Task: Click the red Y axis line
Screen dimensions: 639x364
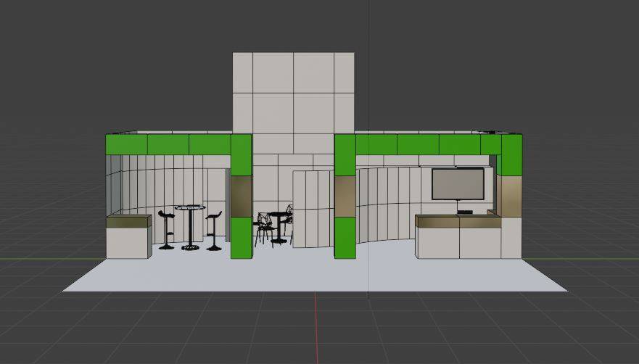Action: click(317, 326)
